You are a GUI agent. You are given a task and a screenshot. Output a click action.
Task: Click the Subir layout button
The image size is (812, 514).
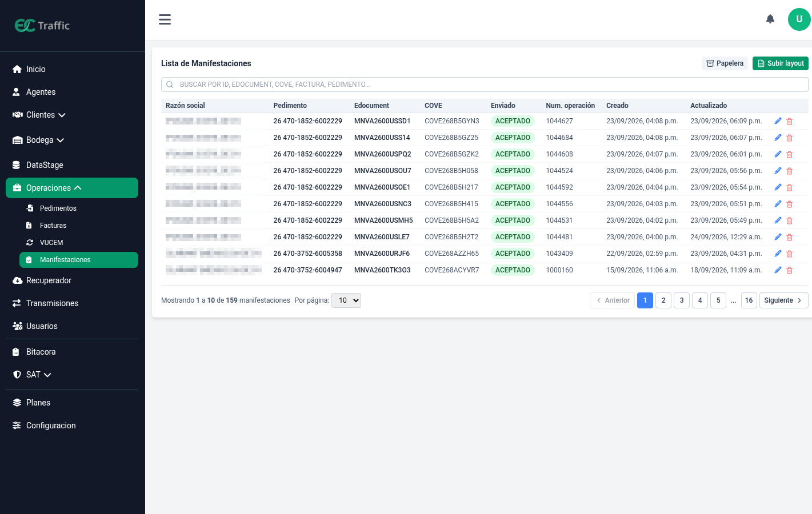coord(781,63)
